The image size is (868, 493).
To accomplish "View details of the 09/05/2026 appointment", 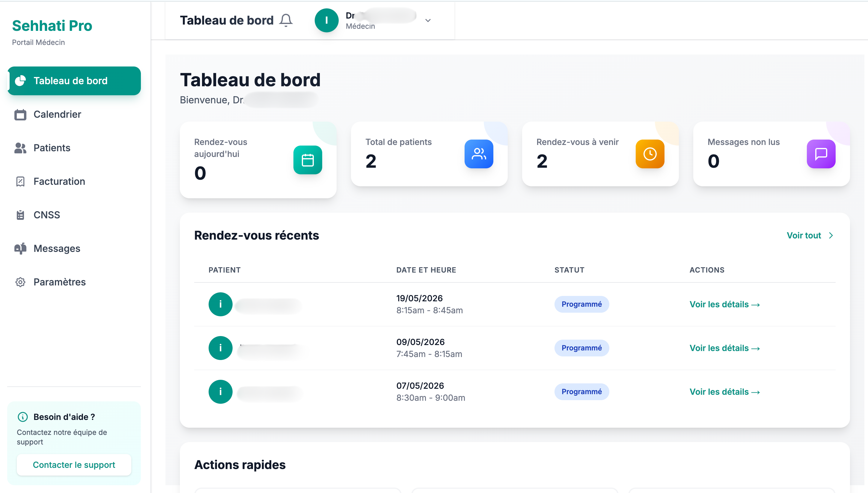I will pyautogui.click(x=725, y=348).
